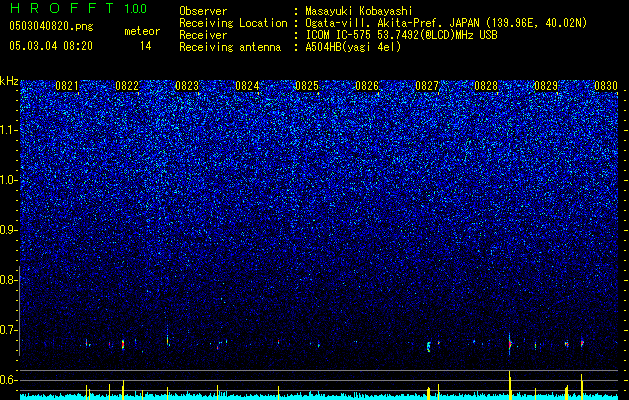Viewport: 629px width, 400px height.
Task: Click the 0826 time marker
Action: point(367,86)
